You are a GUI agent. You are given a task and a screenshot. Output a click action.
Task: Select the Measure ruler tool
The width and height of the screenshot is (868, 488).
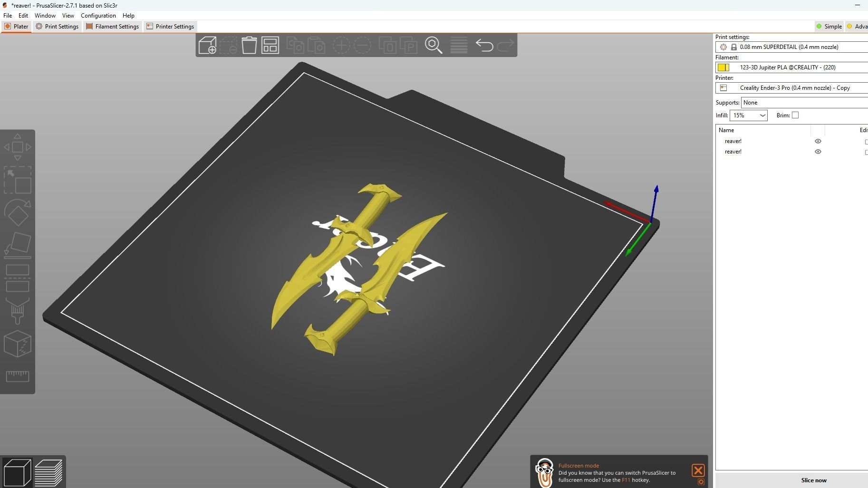18,376
